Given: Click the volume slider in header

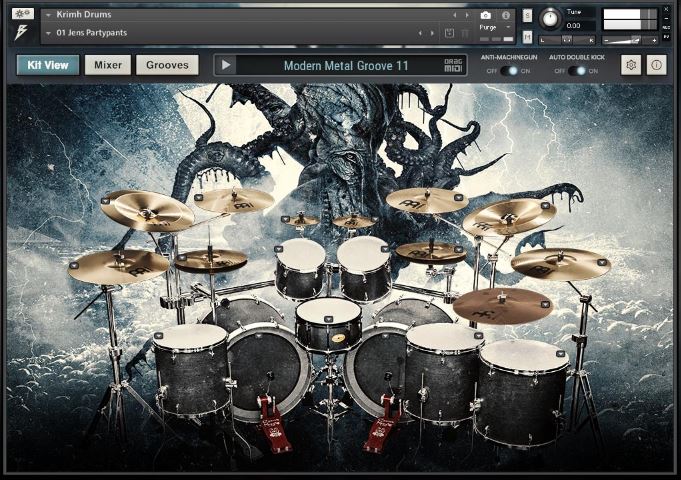Looking at the screenshot, I should tap(630, 40).
